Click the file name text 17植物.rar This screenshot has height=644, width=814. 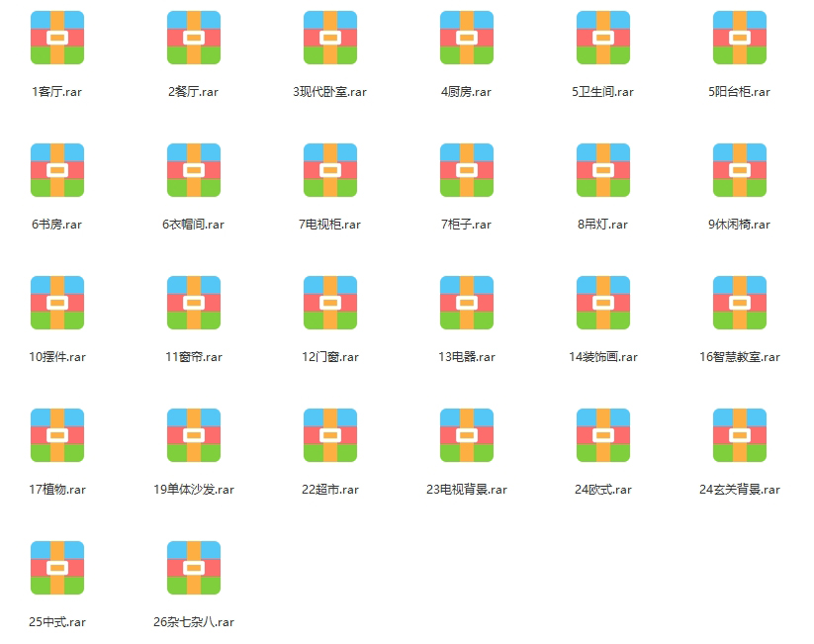(x=57, y=490)
